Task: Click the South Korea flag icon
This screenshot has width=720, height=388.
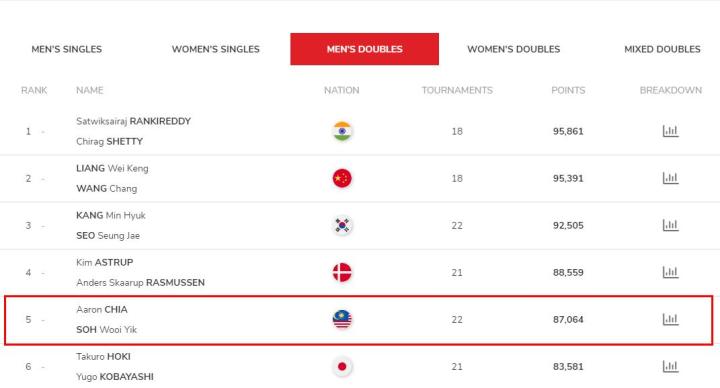Action: tap(342, 225)
